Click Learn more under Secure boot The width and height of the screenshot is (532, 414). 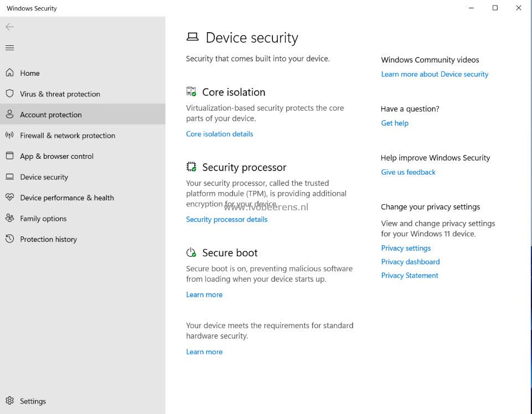pos(204,294)
